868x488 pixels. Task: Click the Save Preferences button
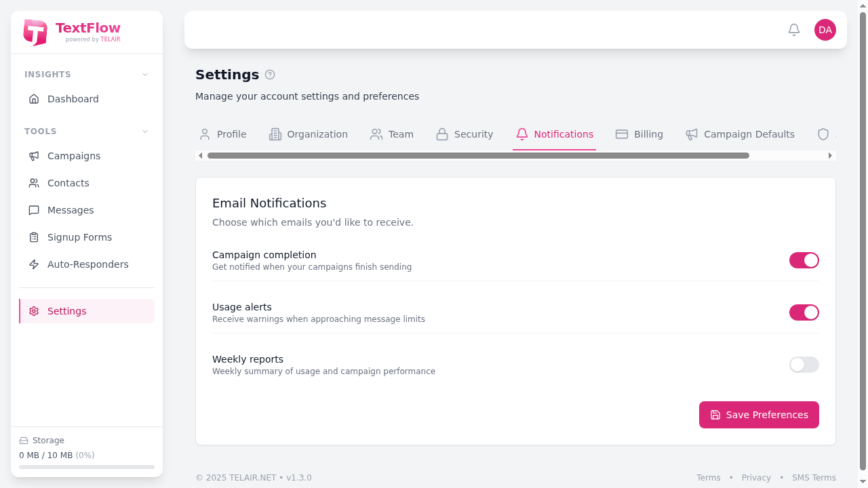[758, 415]
